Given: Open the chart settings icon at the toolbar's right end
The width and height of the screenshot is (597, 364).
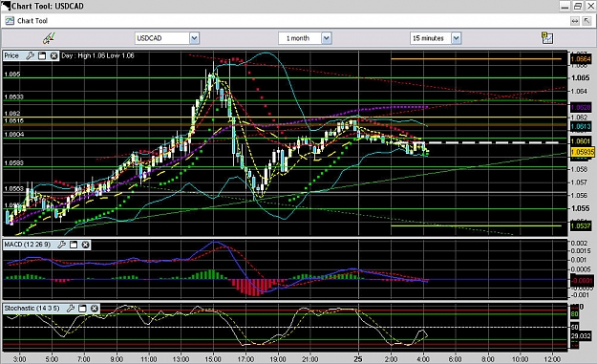Looking at the screenshot, I should pos(547,37).
